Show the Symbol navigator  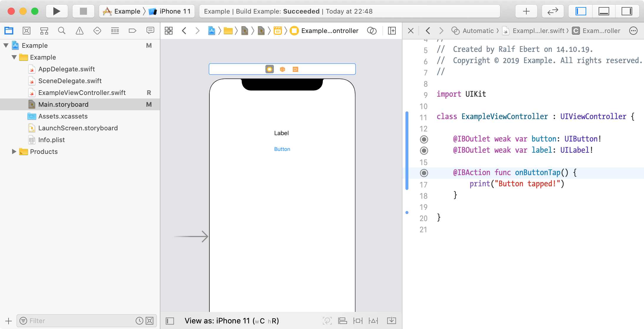click(x=44, y=30)
